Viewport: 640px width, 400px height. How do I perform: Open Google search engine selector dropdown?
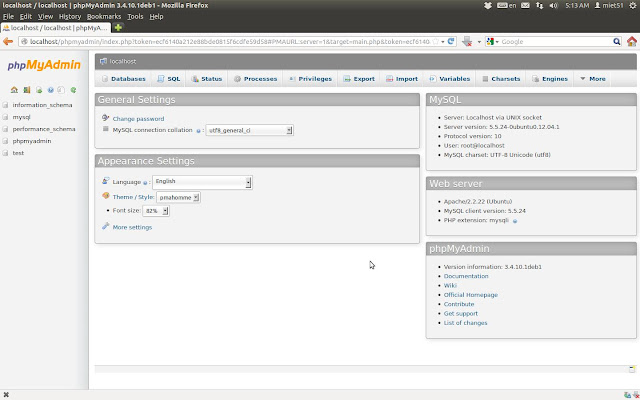(x=493, y=42)
